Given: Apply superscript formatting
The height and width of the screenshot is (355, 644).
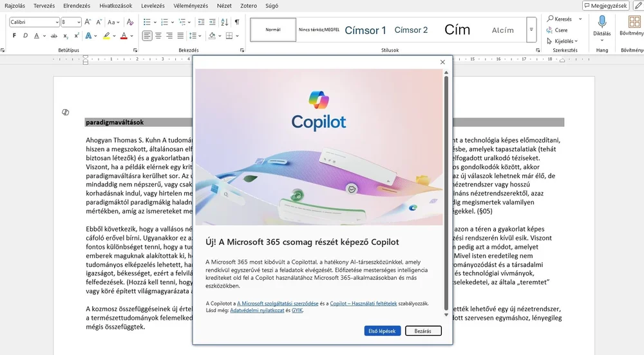Looking at the screenshot, I should tap(77, 35).
